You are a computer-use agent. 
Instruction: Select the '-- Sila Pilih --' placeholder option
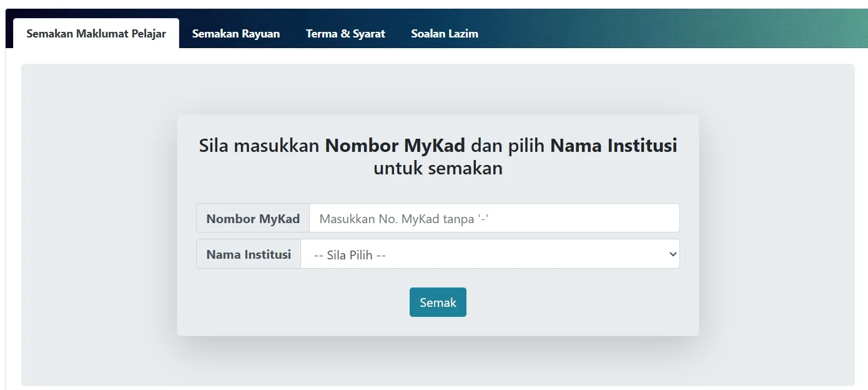point(350,255)
